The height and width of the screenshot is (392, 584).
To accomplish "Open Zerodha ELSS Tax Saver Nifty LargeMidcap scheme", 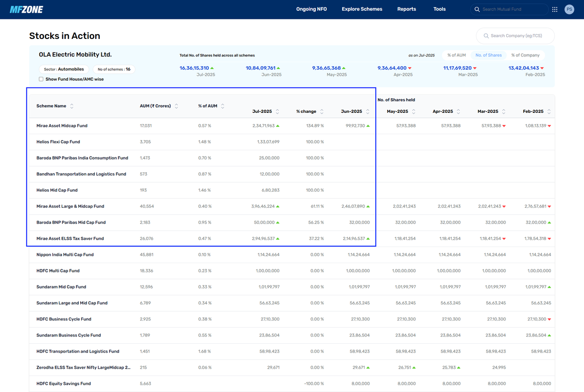I will 83,367.
